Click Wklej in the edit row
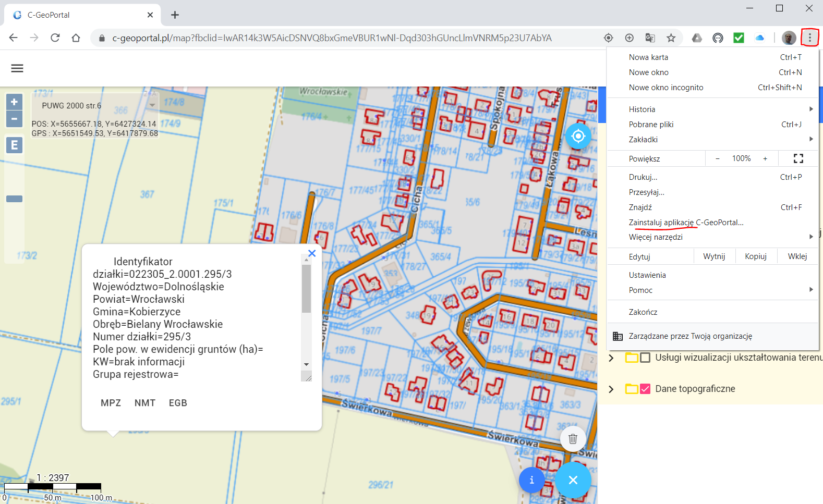 pyautogui.click(x=797, y=256)
